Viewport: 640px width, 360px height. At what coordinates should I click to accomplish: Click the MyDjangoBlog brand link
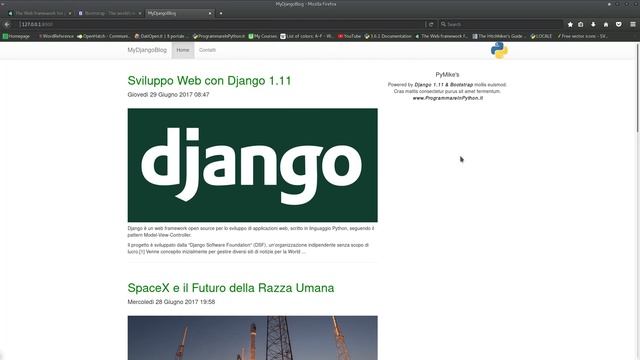(x=147, y=50)
